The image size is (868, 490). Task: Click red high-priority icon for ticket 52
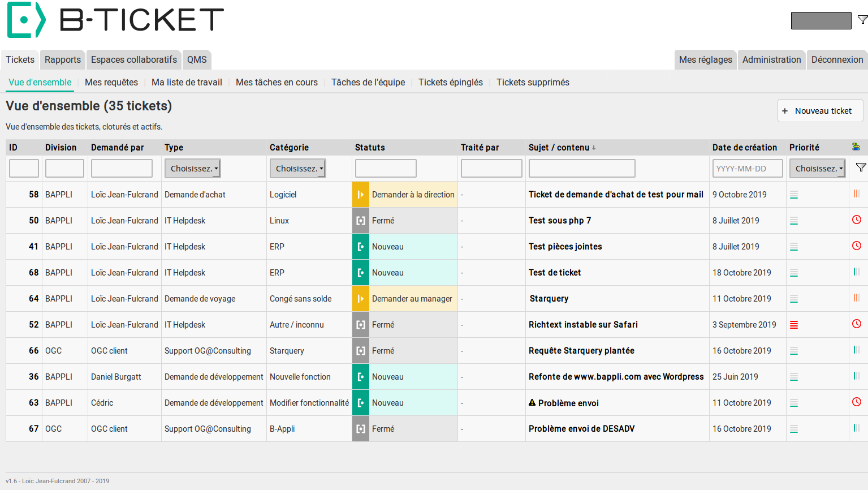(794, 325)
